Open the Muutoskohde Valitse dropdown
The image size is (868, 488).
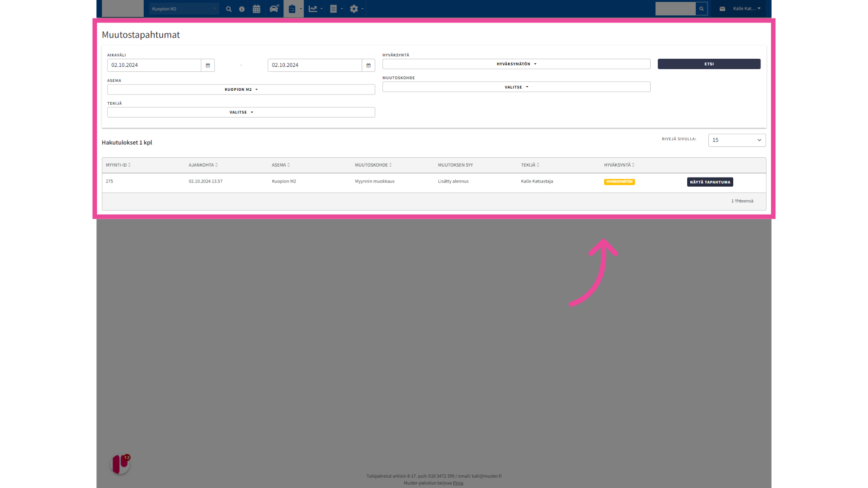pos(516,87)
